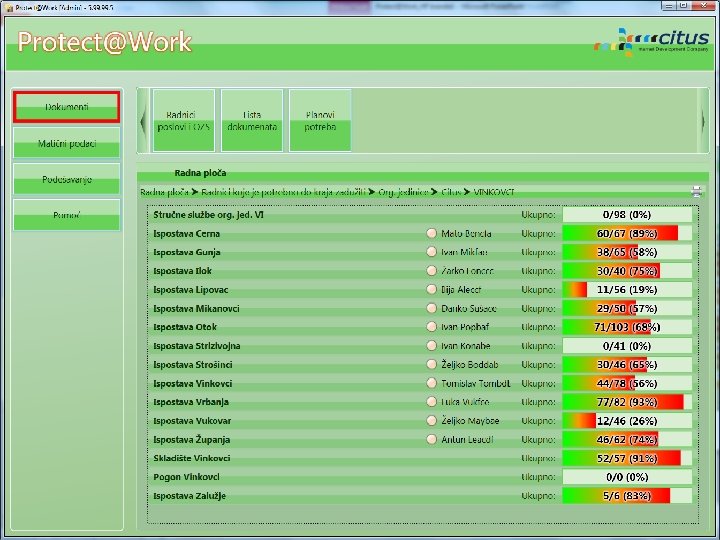Click the Citus company logo

(x=652, y=41)
